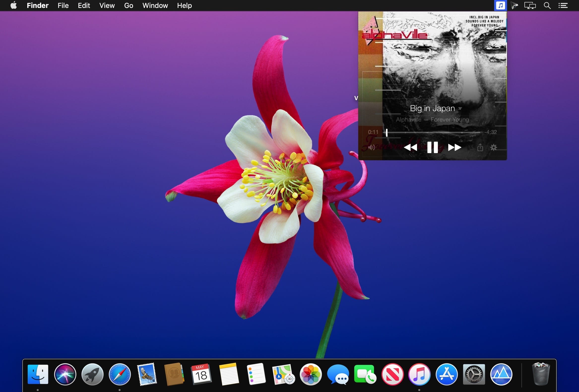Open the View menu
The width and height of the screenshot is (579, 392).
pyautogui.click(x=107, y=5)
